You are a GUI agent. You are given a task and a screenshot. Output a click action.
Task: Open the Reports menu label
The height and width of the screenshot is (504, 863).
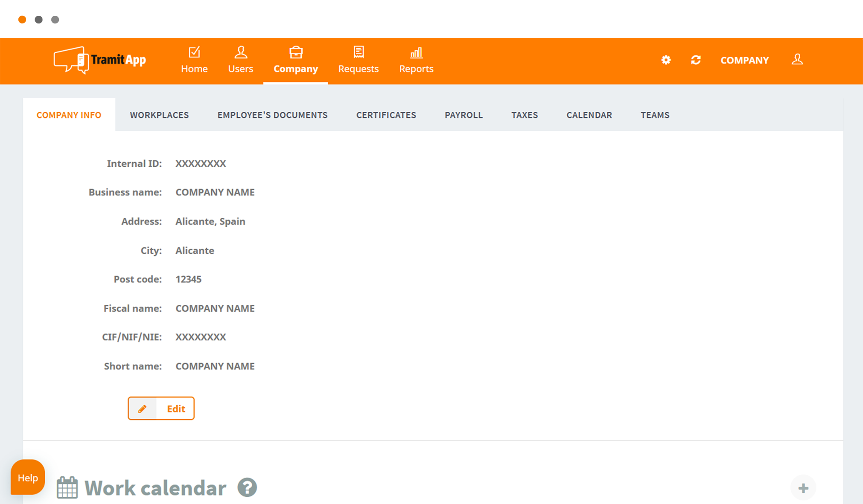(416, 69)
